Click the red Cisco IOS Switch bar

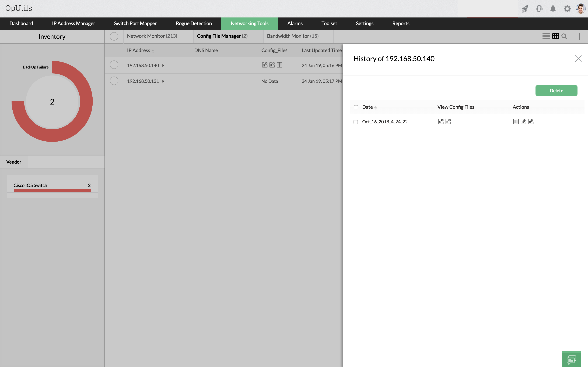click(x=52, y=191)
